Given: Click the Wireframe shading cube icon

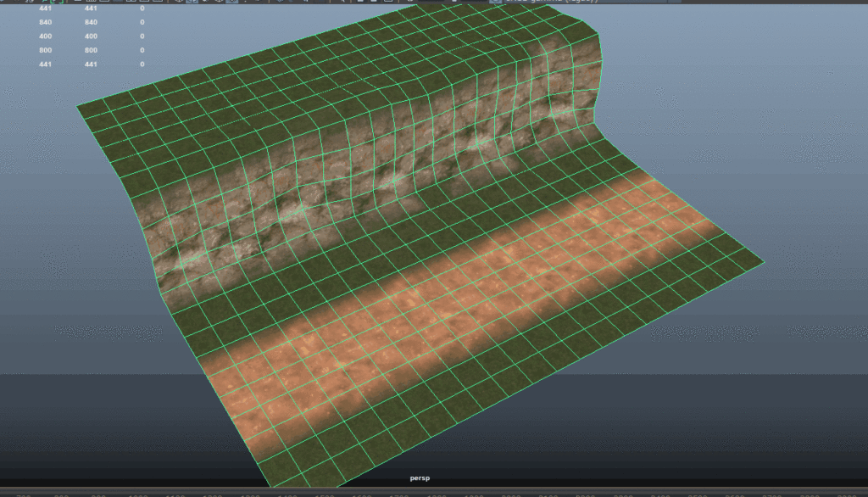Looking at the screenshot, I should point(180,3).
